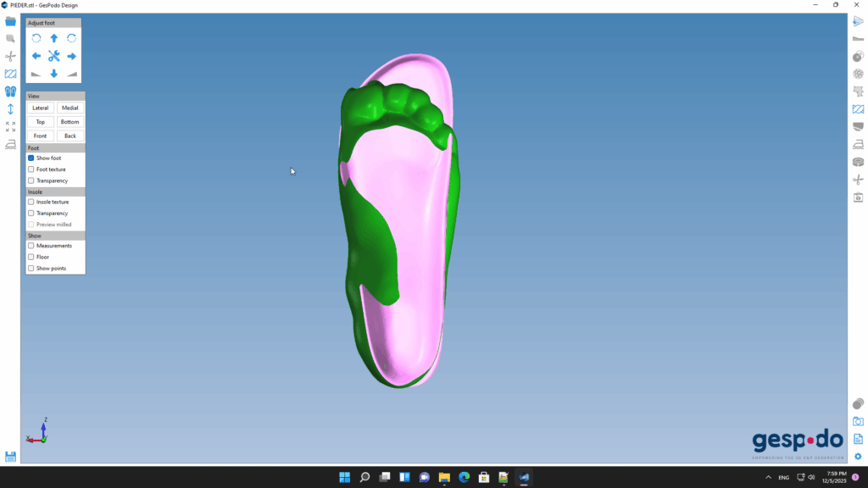868x488 pixels.
Task: Uncheck the Show foot checkbox
Action: point(31,158)
